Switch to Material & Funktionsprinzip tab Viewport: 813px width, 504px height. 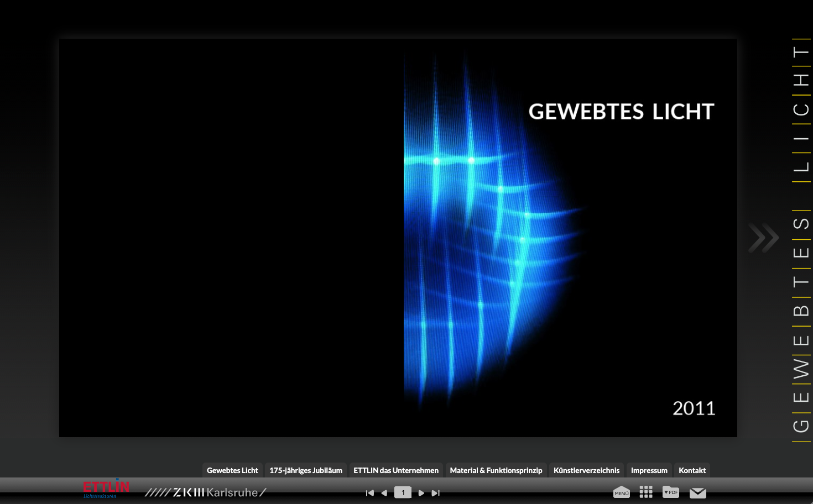pos(496,470)
